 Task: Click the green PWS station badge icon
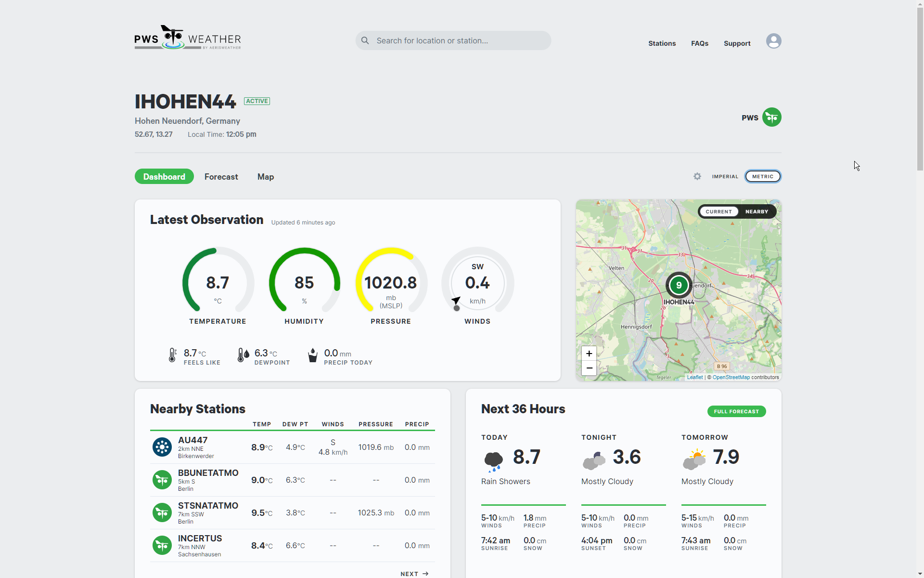pyautogui.click(x=771, y=117)
